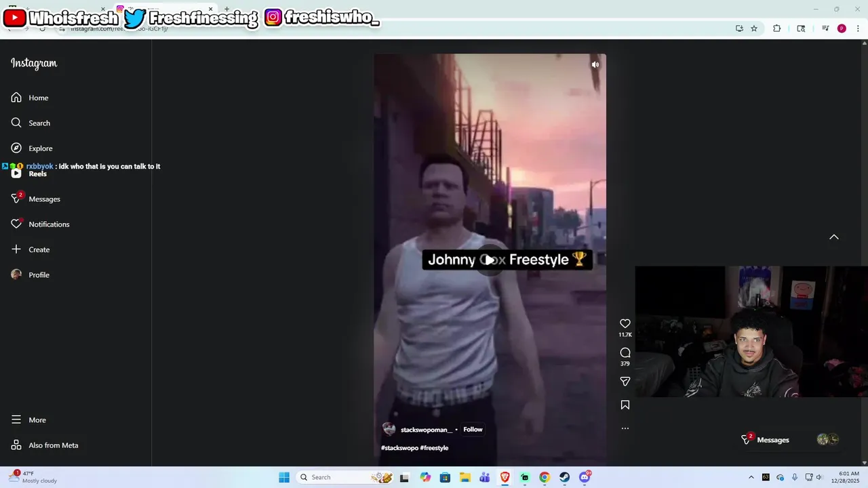Open Microsoft Store from taskbar

(445, 477)
